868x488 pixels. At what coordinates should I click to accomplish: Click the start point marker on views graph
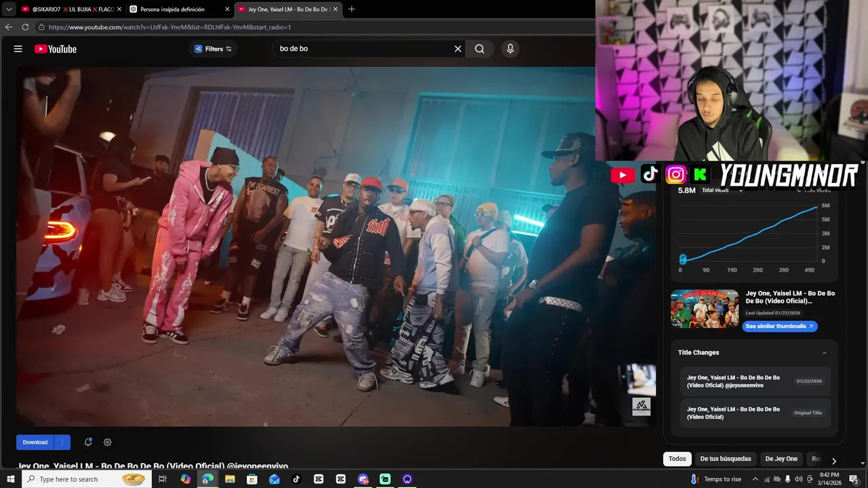pyautogui.click(x=683, y=260)
